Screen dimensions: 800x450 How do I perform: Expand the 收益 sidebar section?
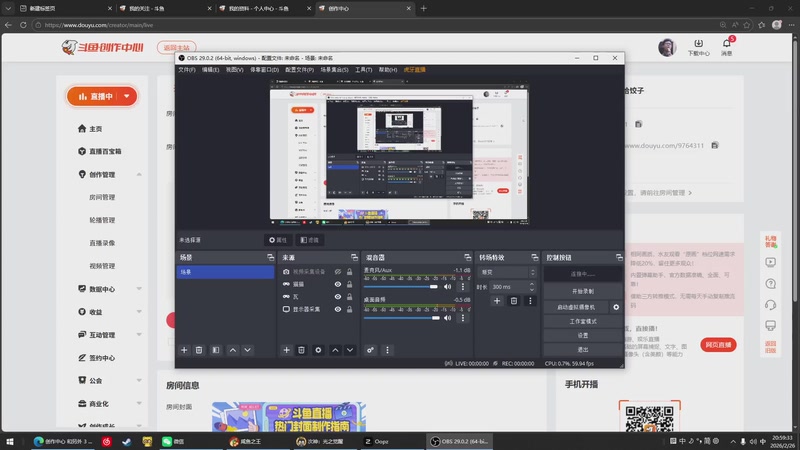click(139, 312)
